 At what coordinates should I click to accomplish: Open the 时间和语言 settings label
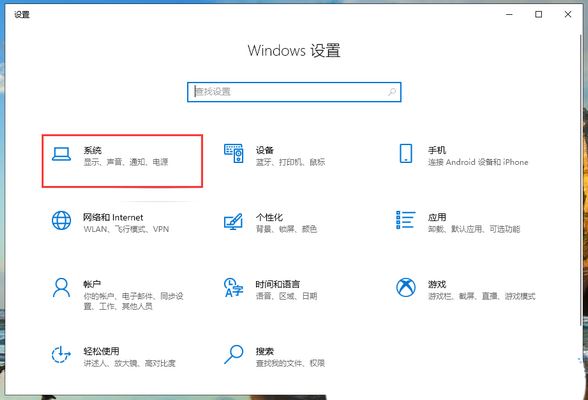point(278,284)
